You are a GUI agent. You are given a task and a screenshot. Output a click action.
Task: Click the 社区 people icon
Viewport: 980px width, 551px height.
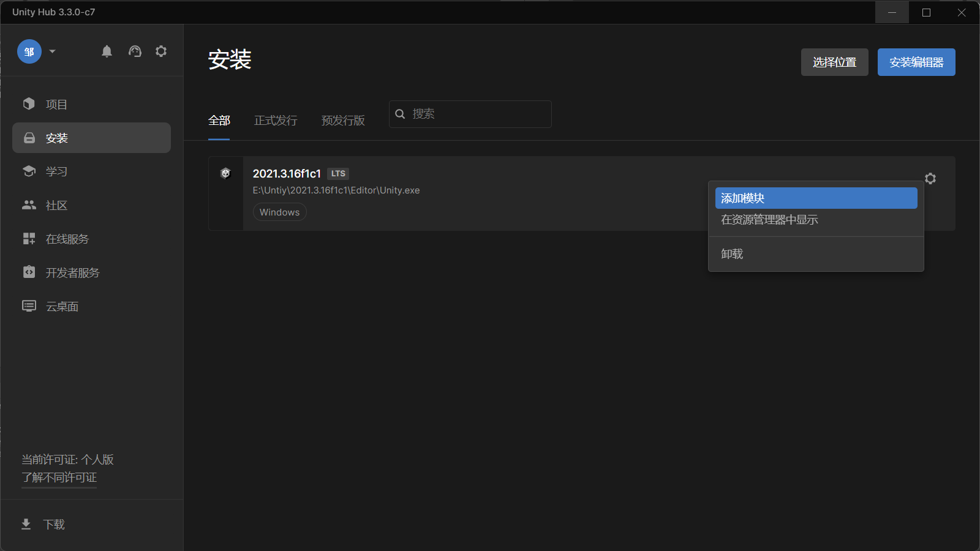pos(29,204)
